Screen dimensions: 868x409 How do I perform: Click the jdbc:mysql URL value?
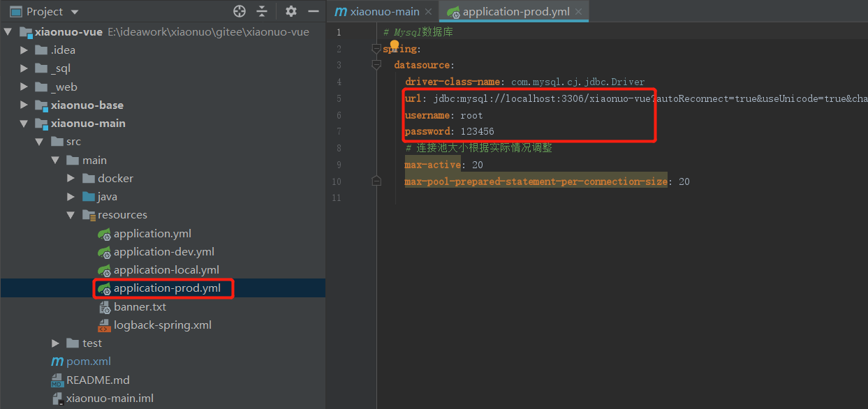[x=650, y=98]
